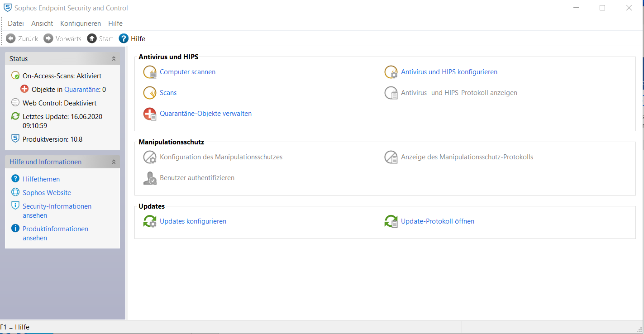
Task: Collapse the Status panel
Action: [x=114, y=59]
